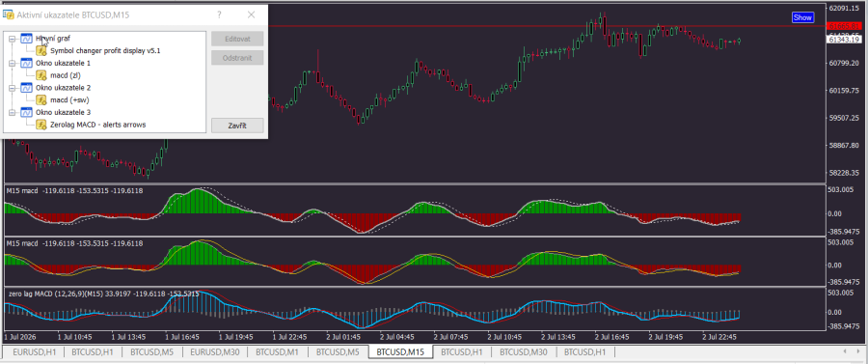This screenshot has width=868, height=364.
Task: Click the 2 Jul 22:45 time label
Action: (x=719, y=337)
